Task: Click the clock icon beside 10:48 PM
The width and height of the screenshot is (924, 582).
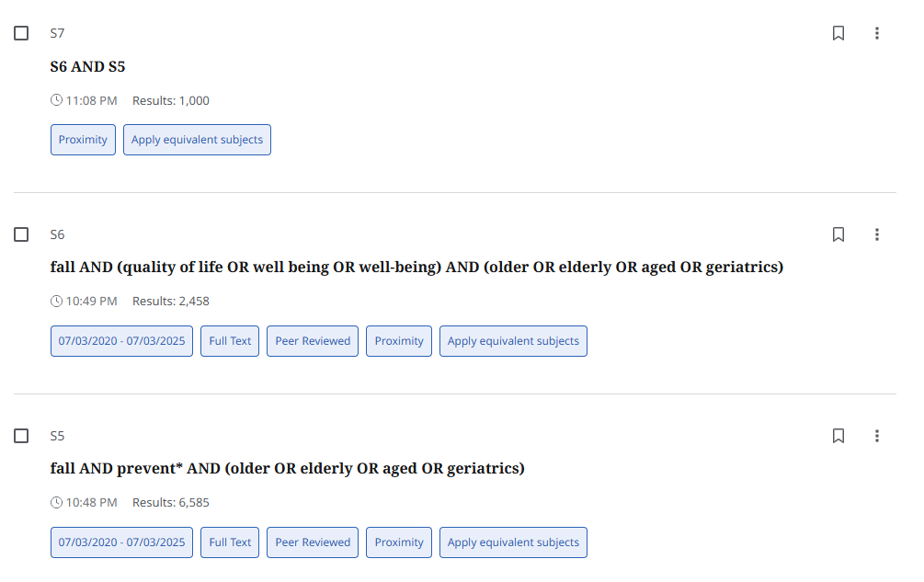Action: (x=57, y=503)
